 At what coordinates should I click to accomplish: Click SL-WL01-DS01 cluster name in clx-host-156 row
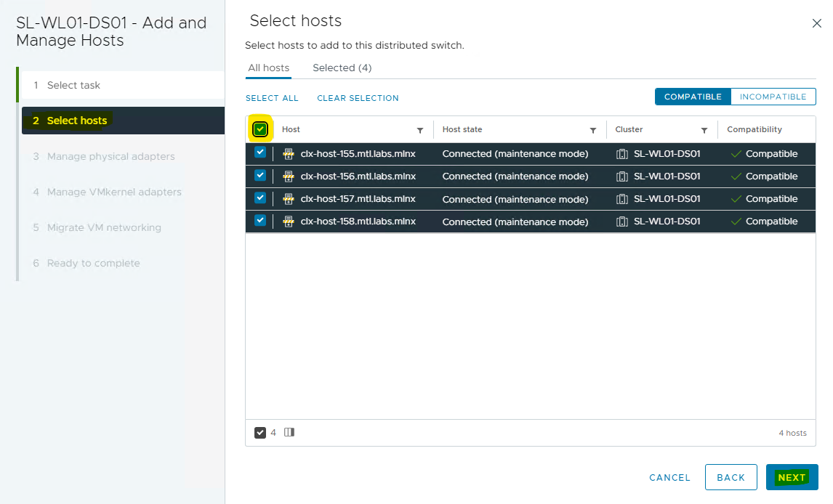667,176
